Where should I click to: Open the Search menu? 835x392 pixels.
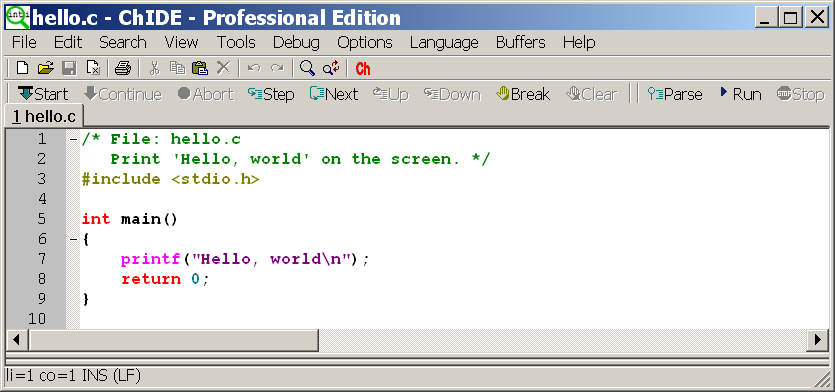pyautogui.click(x=122, y=42)
